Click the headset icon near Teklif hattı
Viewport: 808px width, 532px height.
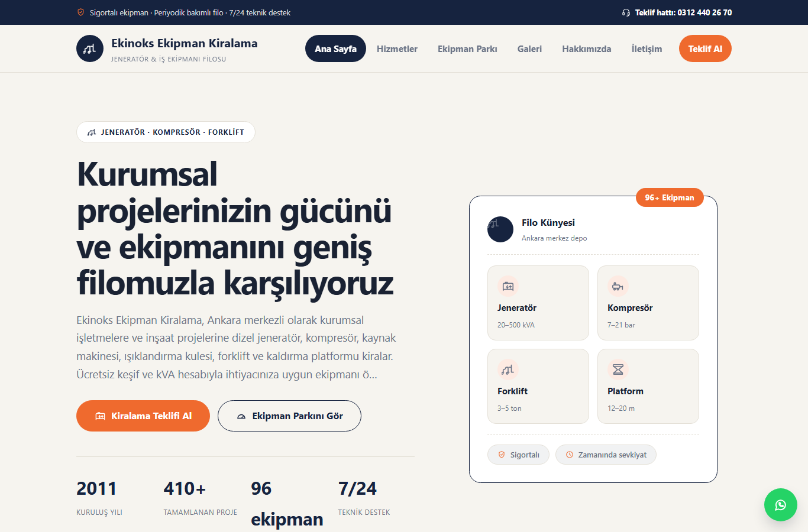click(x=626, y=12)
